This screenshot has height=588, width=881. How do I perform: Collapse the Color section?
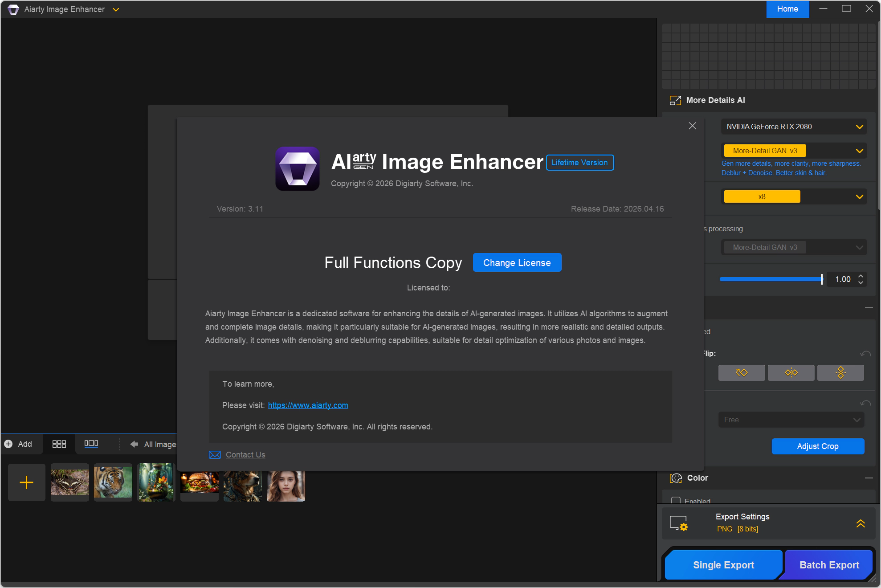(x=869, y=478)
